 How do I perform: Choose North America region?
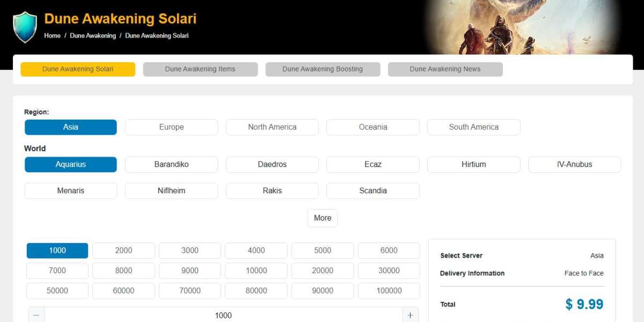coord(272,127)
